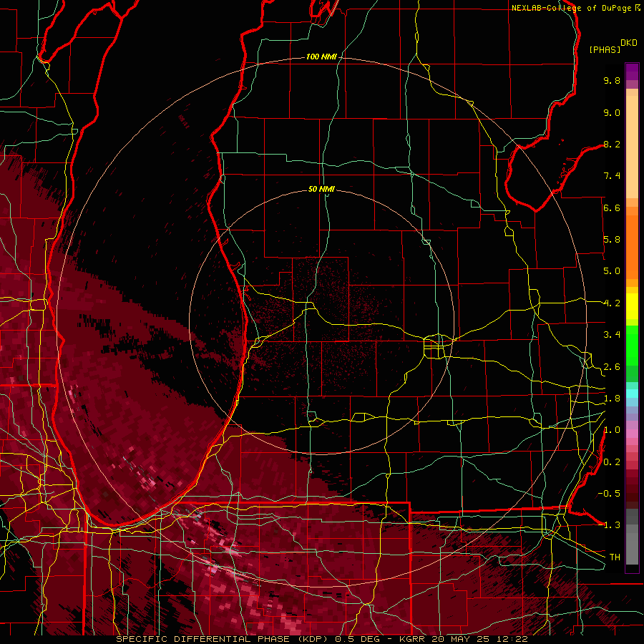Click the SPECIFIC DIFFERENTIAL PHASE (KDP) caption
The height and width of the screenshot is (644, 644).
coord(223,639)
